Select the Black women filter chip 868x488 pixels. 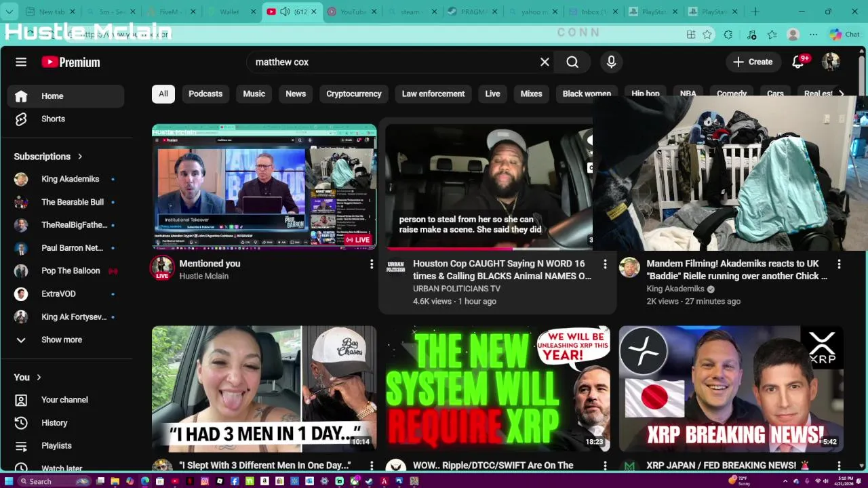coord(587,94)
